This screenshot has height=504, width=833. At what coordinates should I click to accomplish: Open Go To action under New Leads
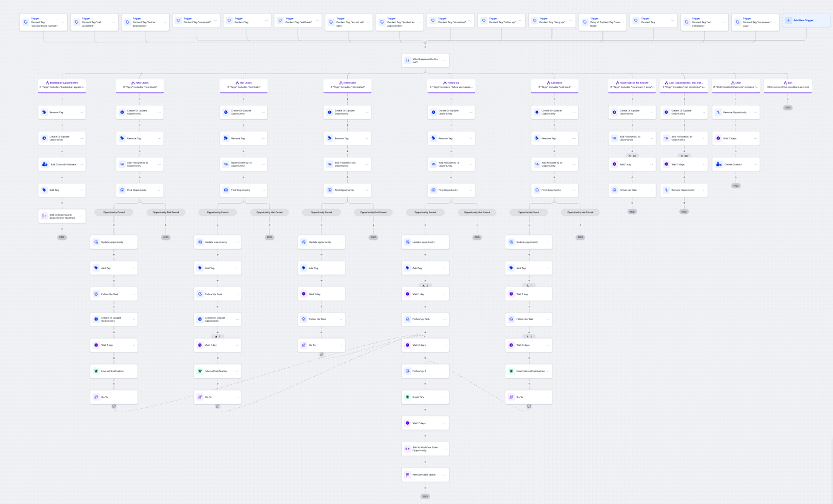(114, 397)
